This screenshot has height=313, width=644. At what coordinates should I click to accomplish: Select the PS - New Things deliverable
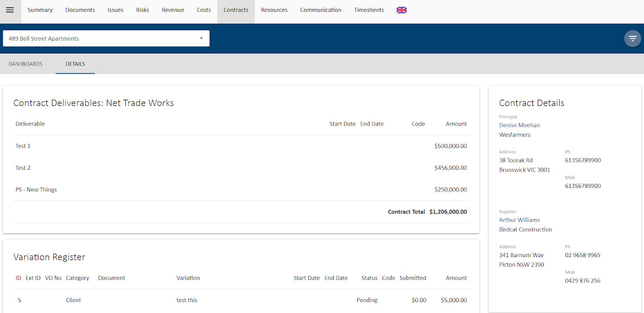pyautogui.click(x=36, y=189)
